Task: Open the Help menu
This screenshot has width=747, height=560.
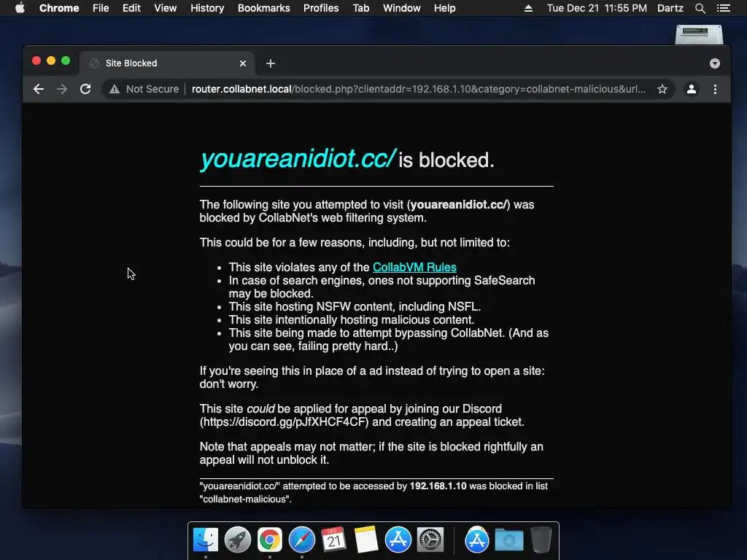Action: pyautogui.click(x=444, y=8)
